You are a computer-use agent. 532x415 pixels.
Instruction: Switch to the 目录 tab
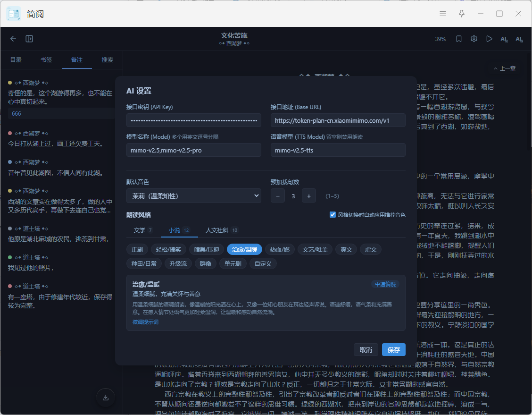(16, 60)
